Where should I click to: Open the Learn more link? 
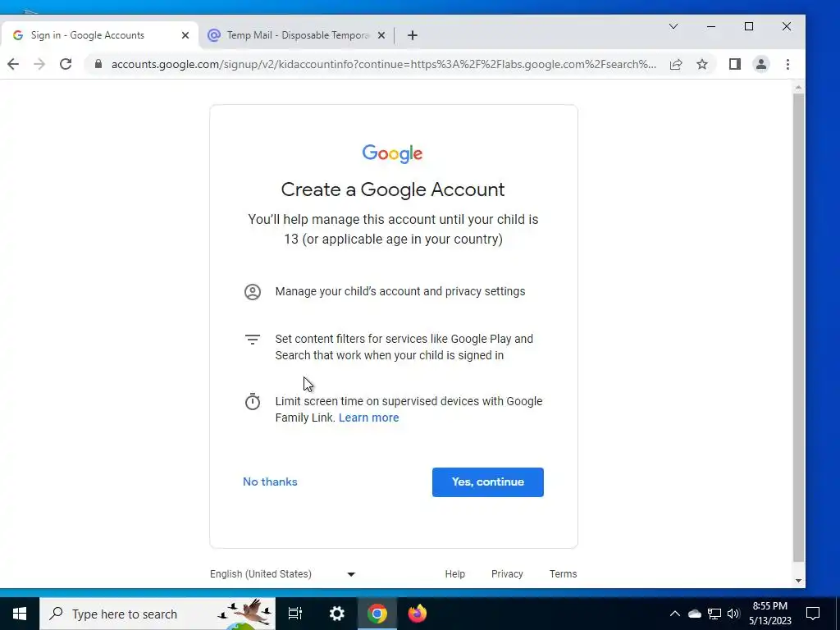(x=368, y=418)
